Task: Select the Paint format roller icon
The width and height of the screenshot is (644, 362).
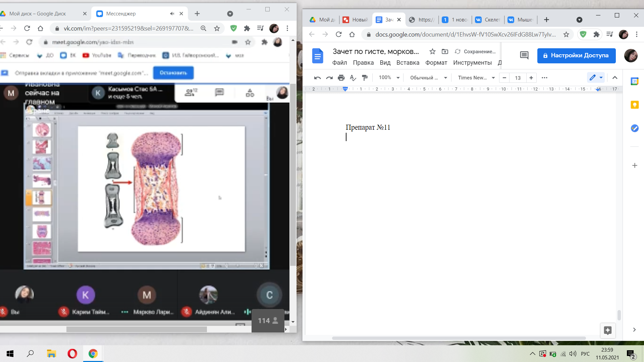Action: [365, 78]
